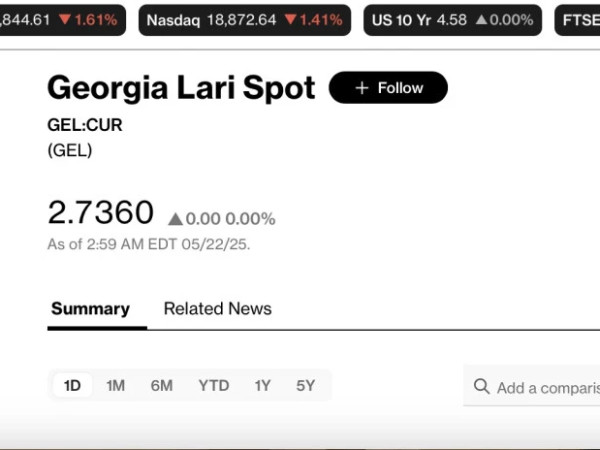Click the Add a comparison search field
This screenshot has height=450, width=600.
[x=532, y=386]
